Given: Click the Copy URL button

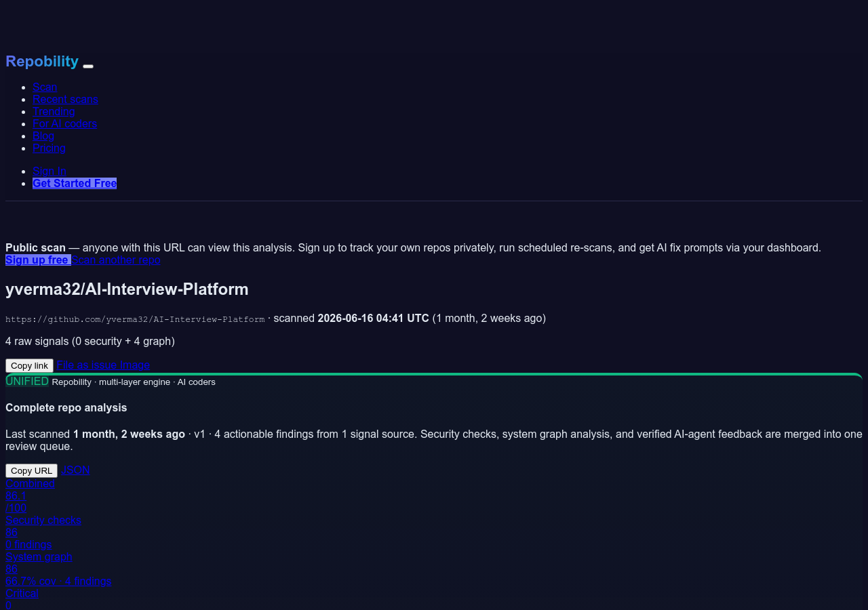Looking at the screenshot, I should pyautogui.click(x=31, y=470).
